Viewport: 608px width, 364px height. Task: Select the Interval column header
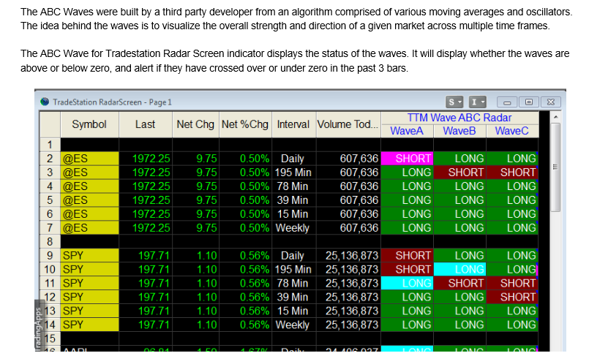pyautogui.click(x=293, y=124)
